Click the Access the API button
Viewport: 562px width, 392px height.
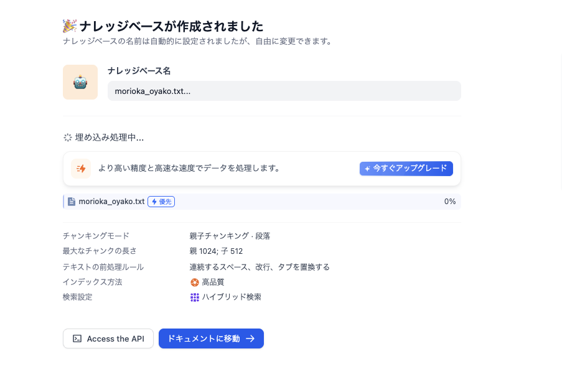108,338
